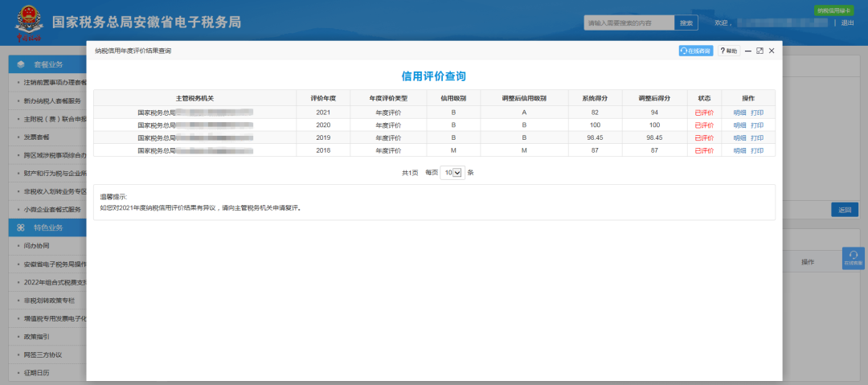
Task: Click the 特色业务 four-dot icon
Action: tap(20, 227)
